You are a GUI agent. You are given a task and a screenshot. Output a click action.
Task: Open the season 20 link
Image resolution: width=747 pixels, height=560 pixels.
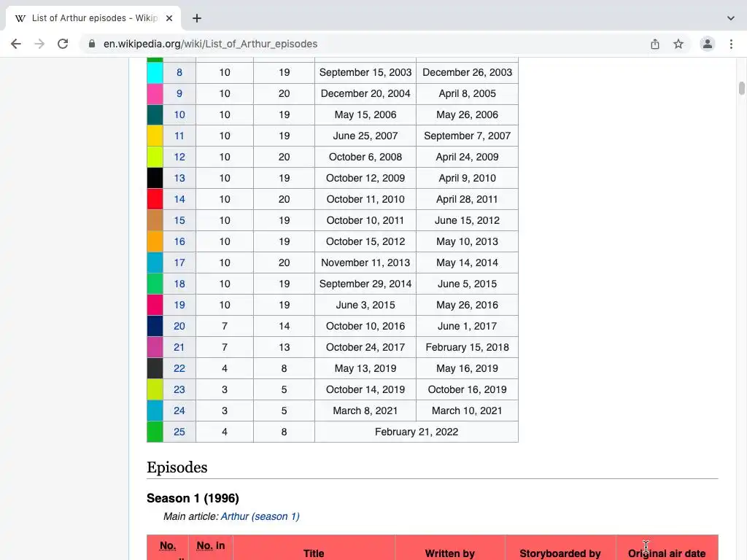179,326
